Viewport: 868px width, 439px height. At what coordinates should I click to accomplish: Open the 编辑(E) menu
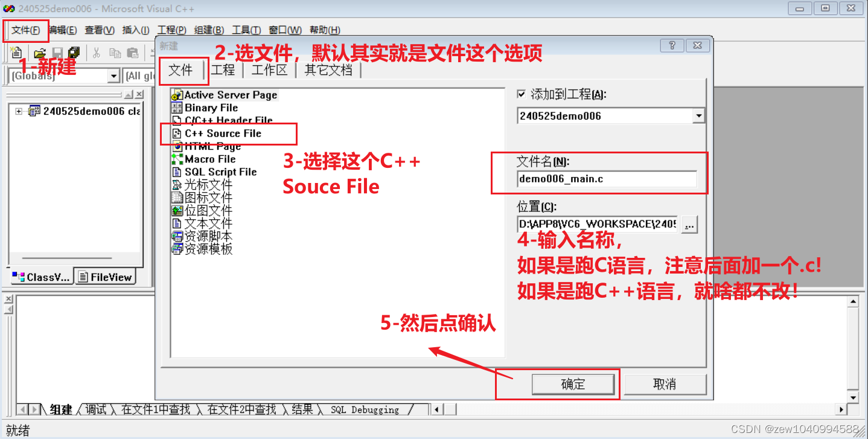coord(63,30)
